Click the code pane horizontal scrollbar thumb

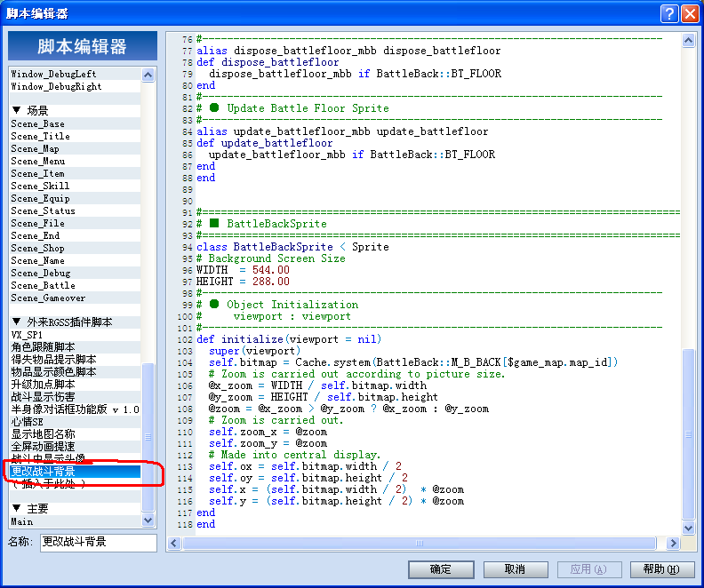tap(420, 544)
